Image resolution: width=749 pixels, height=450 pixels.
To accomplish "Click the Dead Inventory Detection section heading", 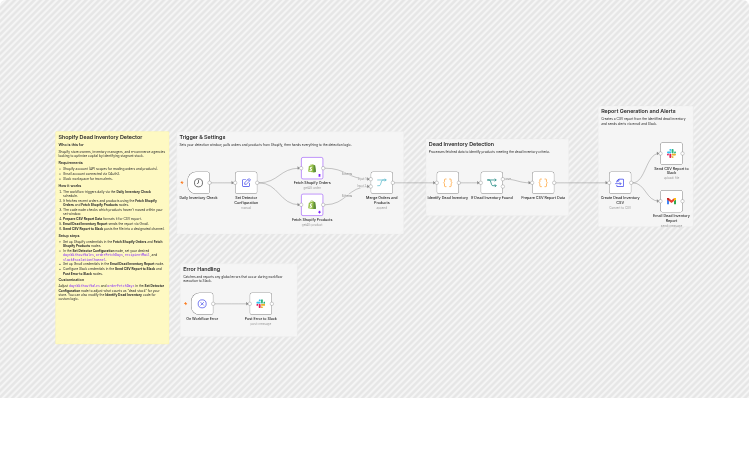I will [461, 144].
